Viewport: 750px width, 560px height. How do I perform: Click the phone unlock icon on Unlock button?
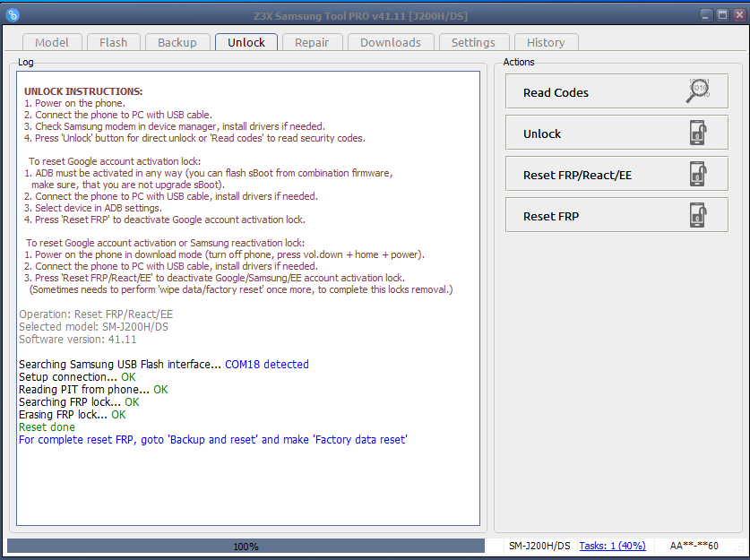(x=698, y=133)
